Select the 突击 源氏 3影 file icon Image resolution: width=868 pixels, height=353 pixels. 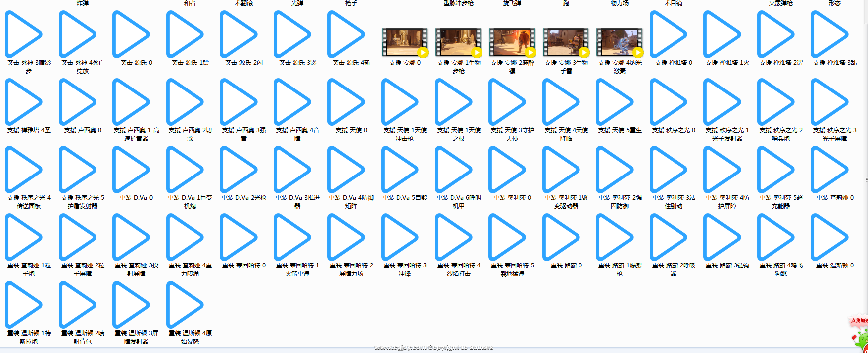coord(292,34)
